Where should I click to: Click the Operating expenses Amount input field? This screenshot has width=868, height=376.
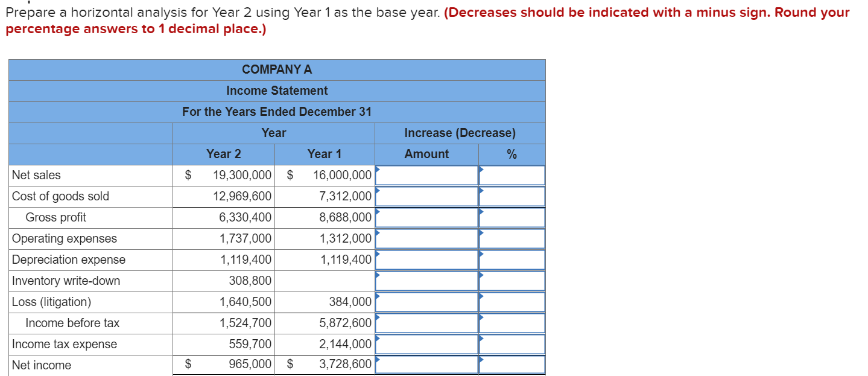click(427, 238)
